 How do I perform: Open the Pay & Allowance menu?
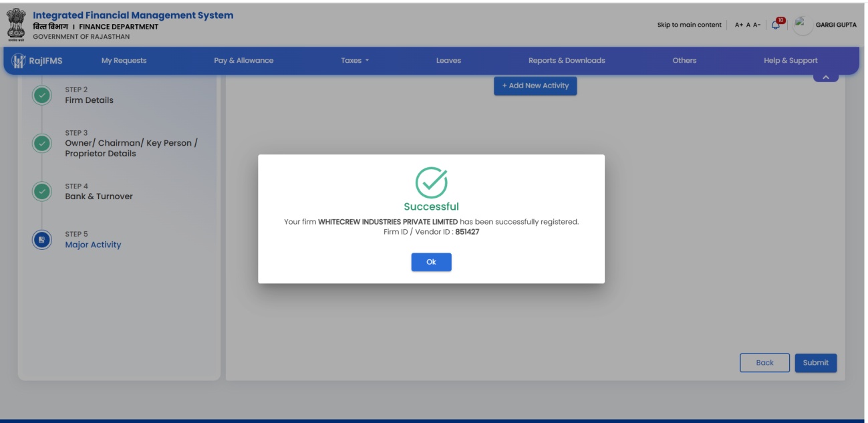[x=243, y=60]
